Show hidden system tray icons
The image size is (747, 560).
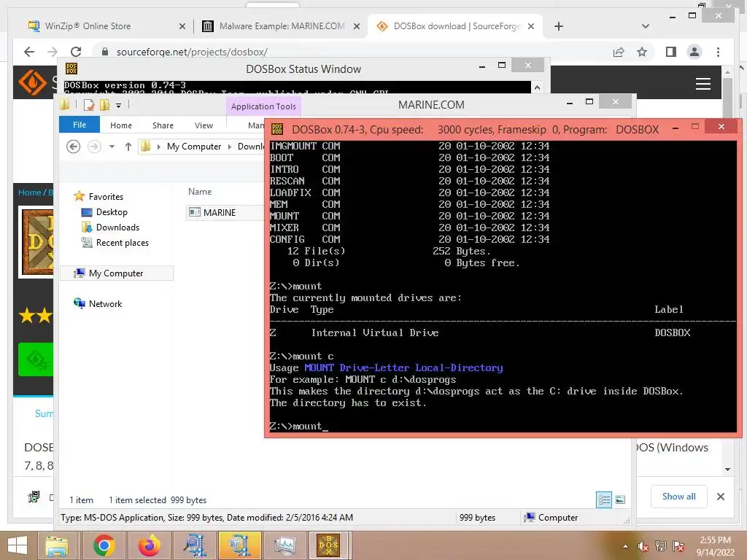tap(625, 546)
